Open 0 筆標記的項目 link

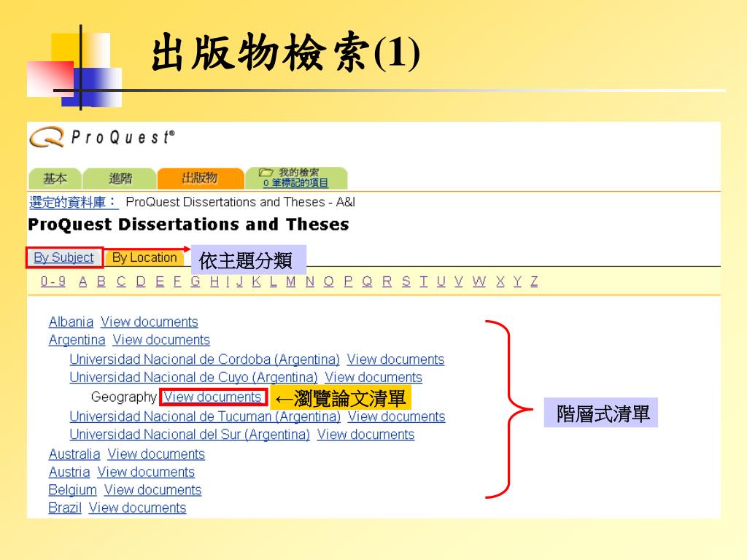pos(295,183)
